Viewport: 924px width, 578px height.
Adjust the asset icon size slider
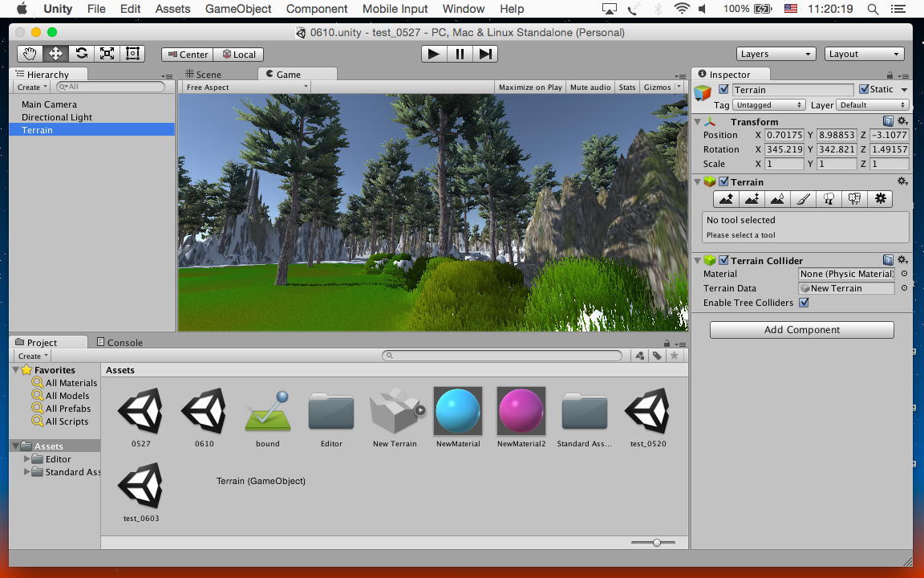point(656,543)
